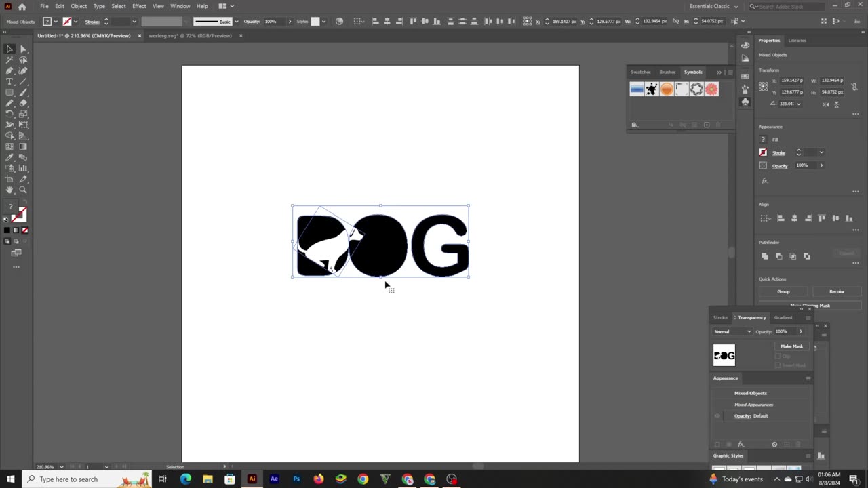Open Photoshop from the Windows taskbar
The height and width of the screenshot is (488, 868).
tap(296, 479)
